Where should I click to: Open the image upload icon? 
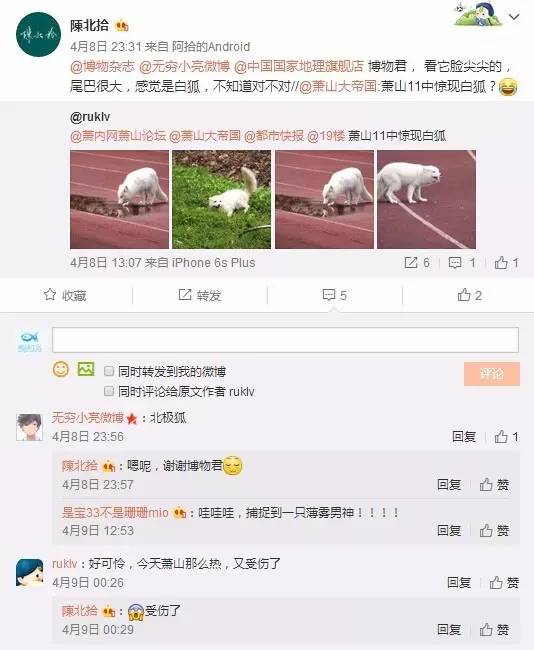[x=86, y=369]
